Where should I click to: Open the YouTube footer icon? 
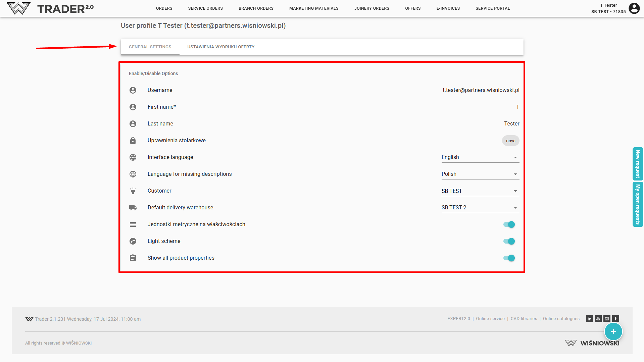[598, 319]
